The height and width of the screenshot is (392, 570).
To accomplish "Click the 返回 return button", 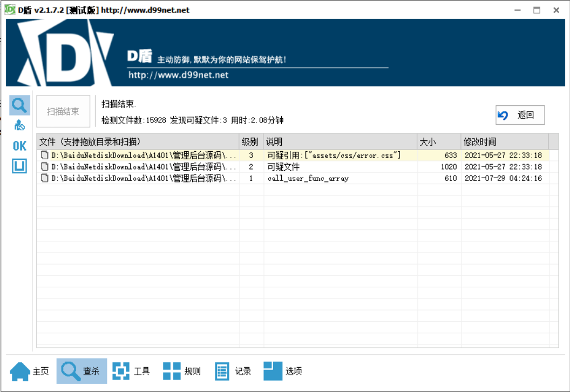I will (520, 115).
